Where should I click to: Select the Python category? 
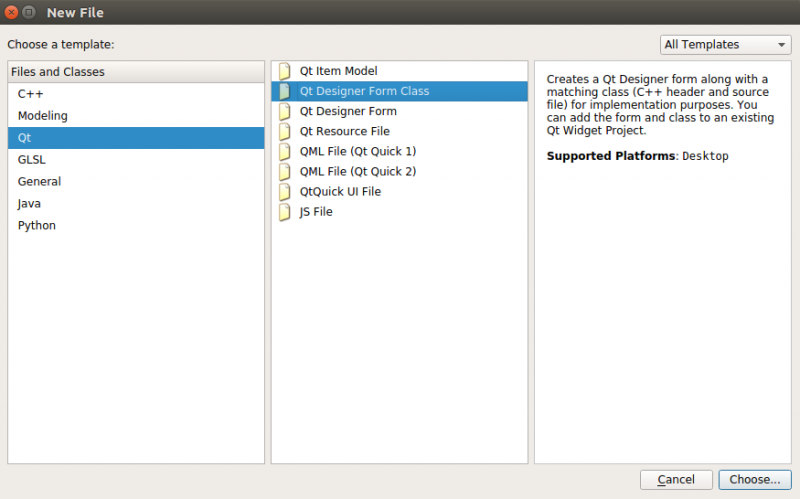click(136, 226)
